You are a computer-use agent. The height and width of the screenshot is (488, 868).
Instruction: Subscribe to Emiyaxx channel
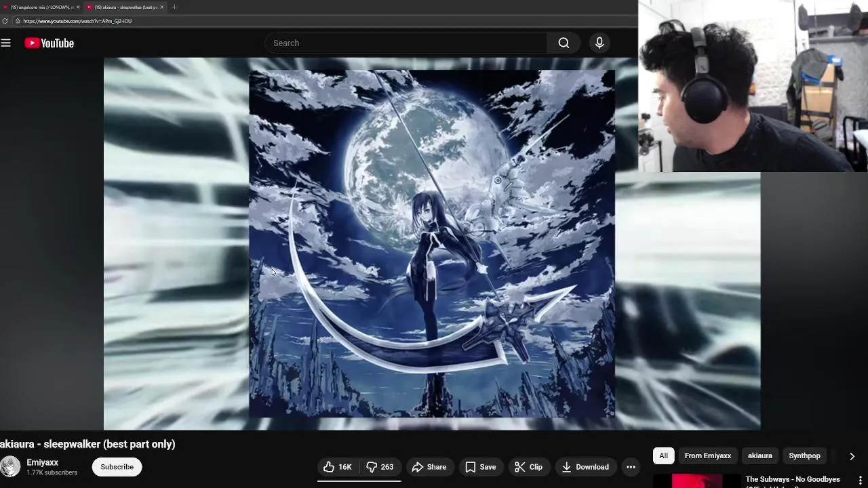click(x=117, y=467)
